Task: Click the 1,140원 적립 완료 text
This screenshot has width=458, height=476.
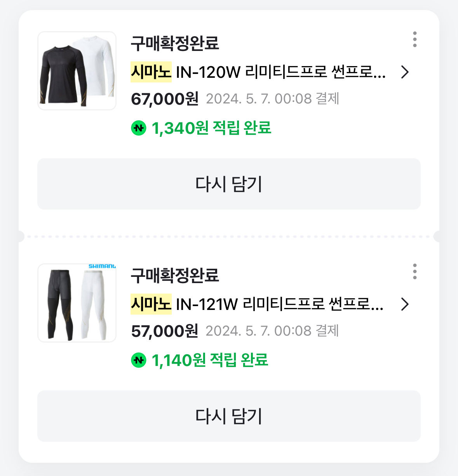Action: (x=210, y=360)
